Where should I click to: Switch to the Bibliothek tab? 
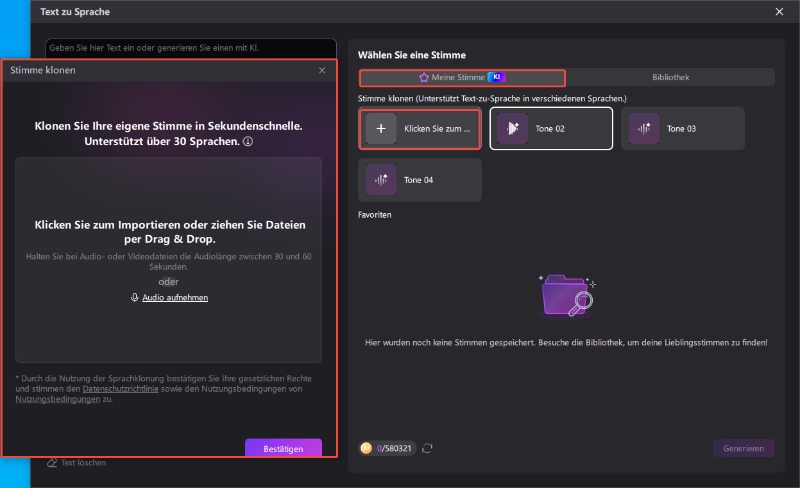tap(670, 77)
